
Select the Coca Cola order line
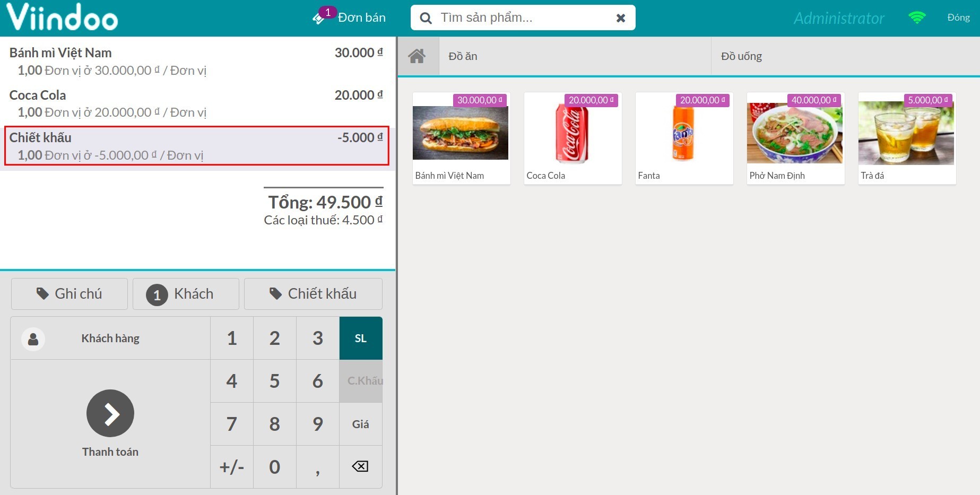(x=196, y=103)
